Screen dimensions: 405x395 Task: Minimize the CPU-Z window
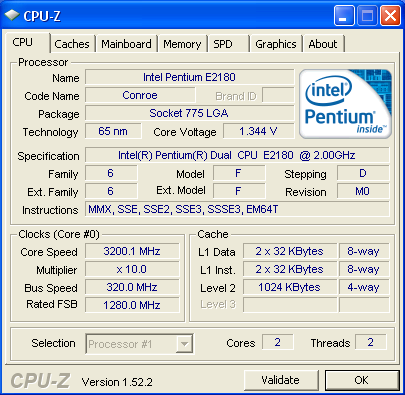coord(344,15)
